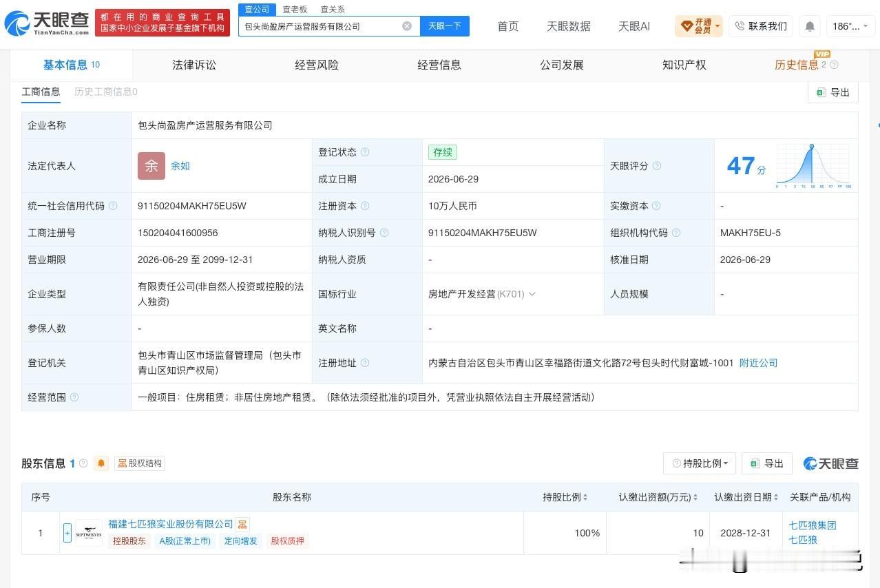This screenshot has width=880, height=588.
Task: Click the 股权质押 tag
Action: [x=287, y=540]
